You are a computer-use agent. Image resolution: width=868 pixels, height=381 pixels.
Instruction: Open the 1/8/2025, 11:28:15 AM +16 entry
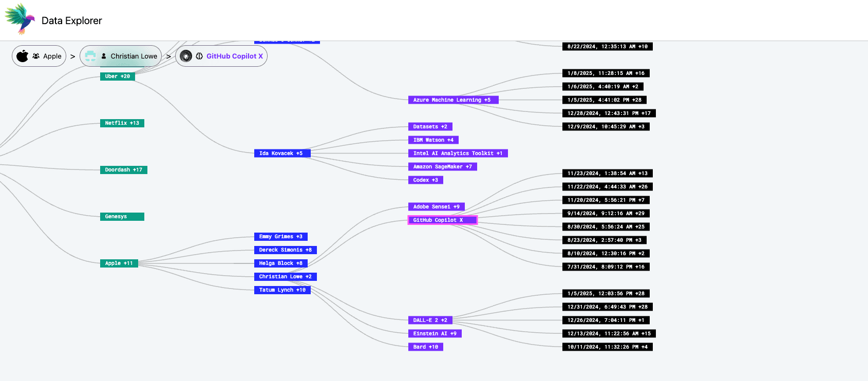coord(606,73)
